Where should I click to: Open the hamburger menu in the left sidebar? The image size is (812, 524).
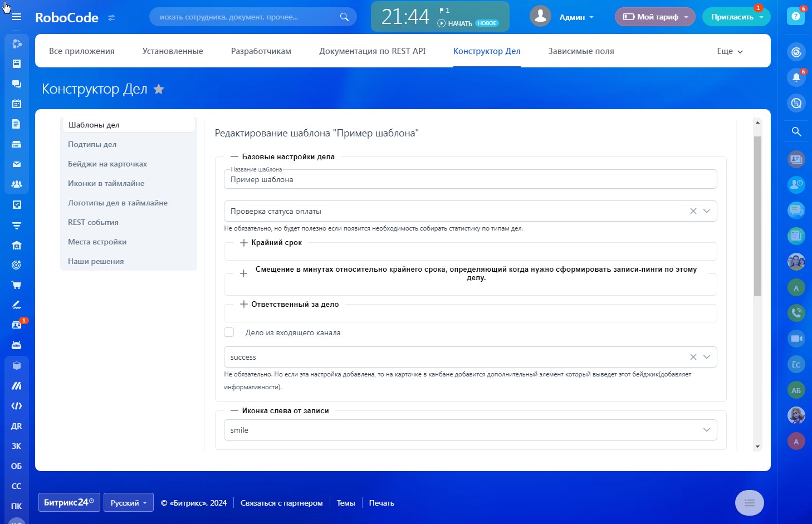click(x=17, y=17)
